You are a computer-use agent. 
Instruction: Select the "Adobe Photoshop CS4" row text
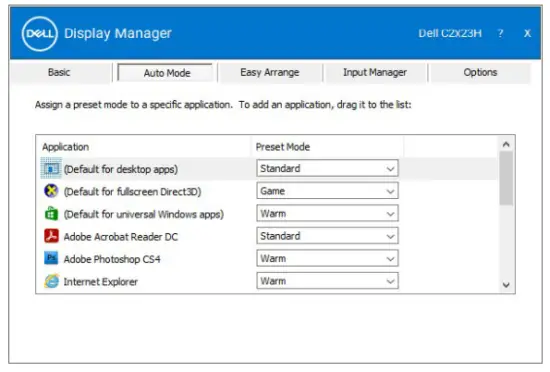click(112, 259)
